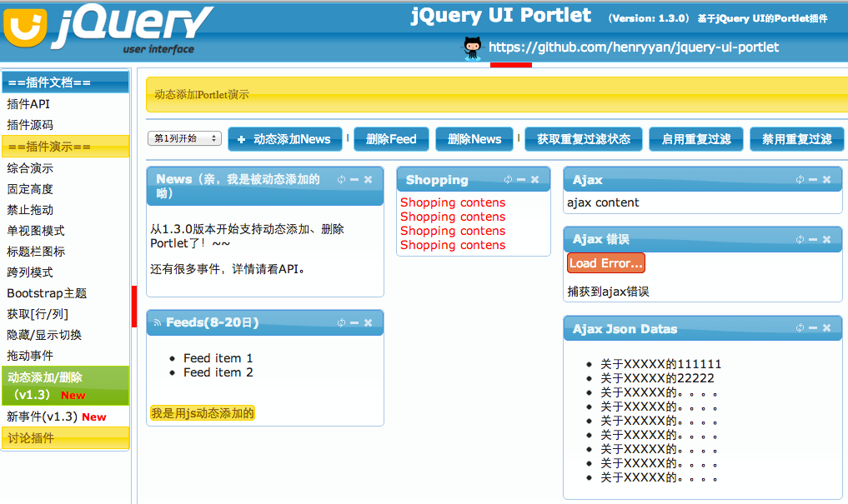Click Feed item 2
This screenshot has height=504, width=848.
coord(218,372)
